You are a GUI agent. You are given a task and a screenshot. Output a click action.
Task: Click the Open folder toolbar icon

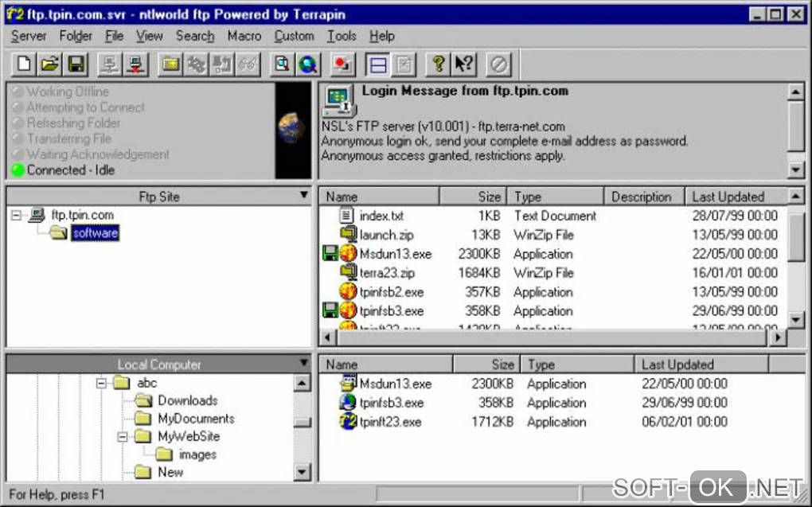coord(50,64)
